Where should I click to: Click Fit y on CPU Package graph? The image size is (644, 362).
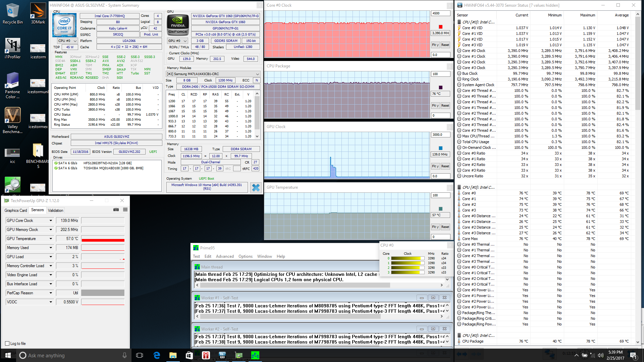[435, 106]
